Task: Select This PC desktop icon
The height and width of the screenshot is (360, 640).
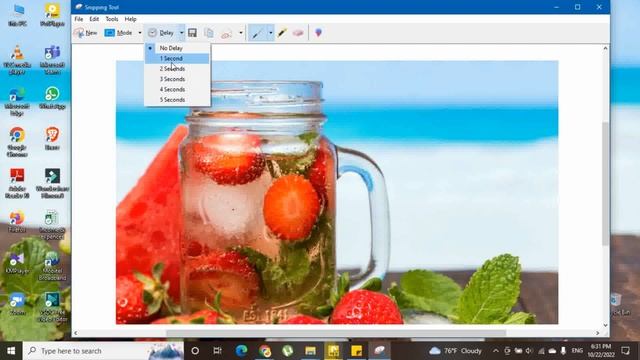Action: click(17, 16)
